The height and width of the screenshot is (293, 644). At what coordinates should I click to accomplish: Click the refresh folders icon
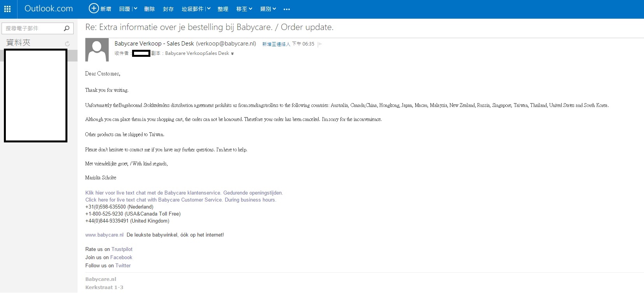(67, 44)
